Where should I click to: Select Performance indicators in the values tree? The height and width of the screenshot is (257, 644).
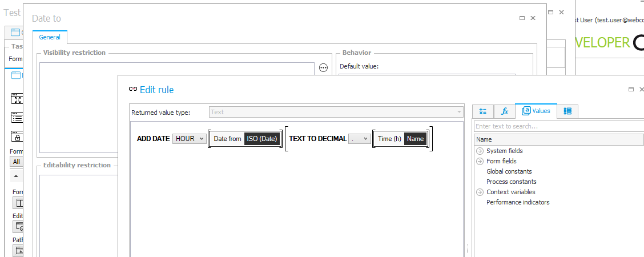(x=518, y=202)
